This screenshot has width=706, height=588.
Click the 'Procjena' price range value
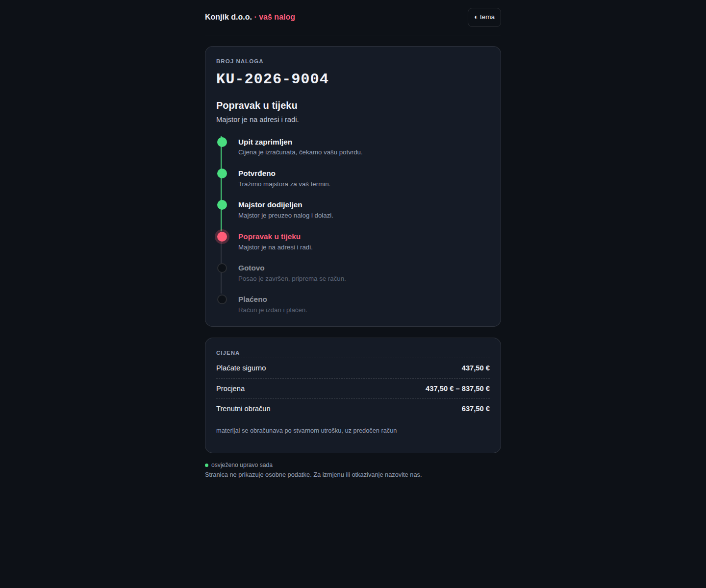coord(457,389)
